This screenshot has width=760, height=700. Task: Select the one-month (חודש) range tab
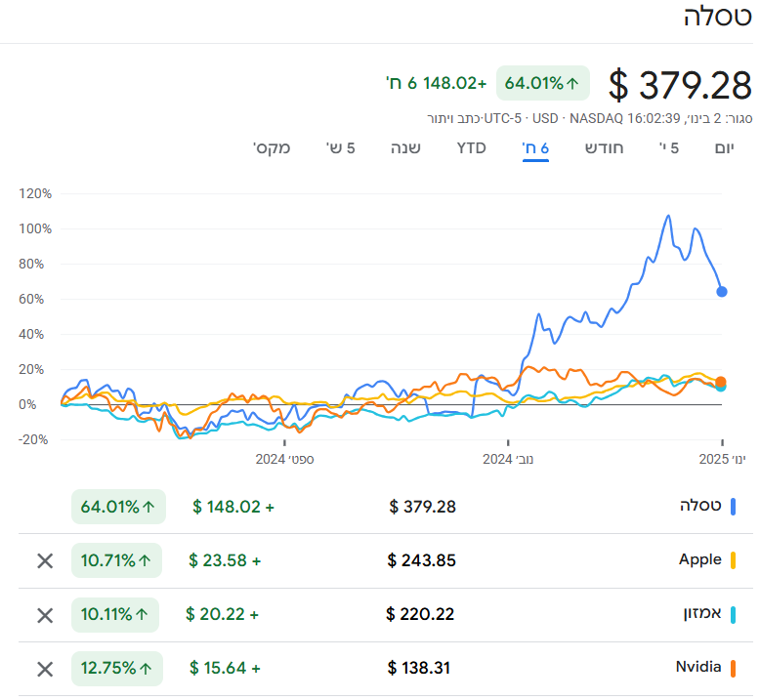point(605,148)
